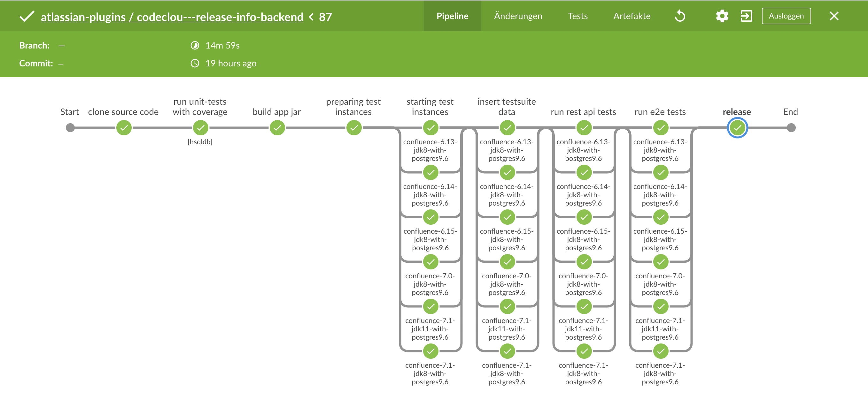Open the Tests tab
This screenshot has height=399, width=868.
click(x=577, y=16)
